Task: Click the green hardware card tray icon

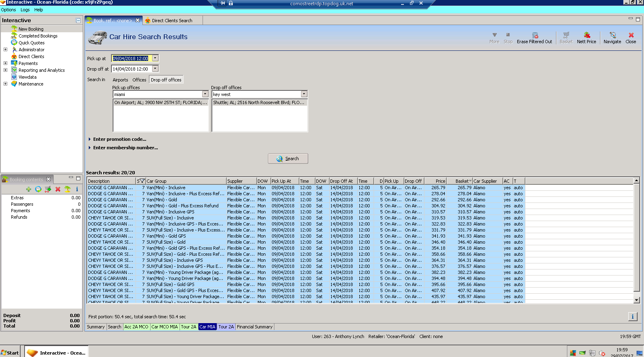Action: click(x=583, y=353)
